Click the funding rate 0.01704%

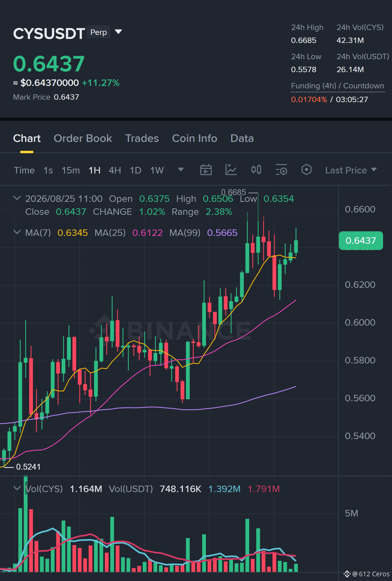pyautogui.click(x=309, y=99)
